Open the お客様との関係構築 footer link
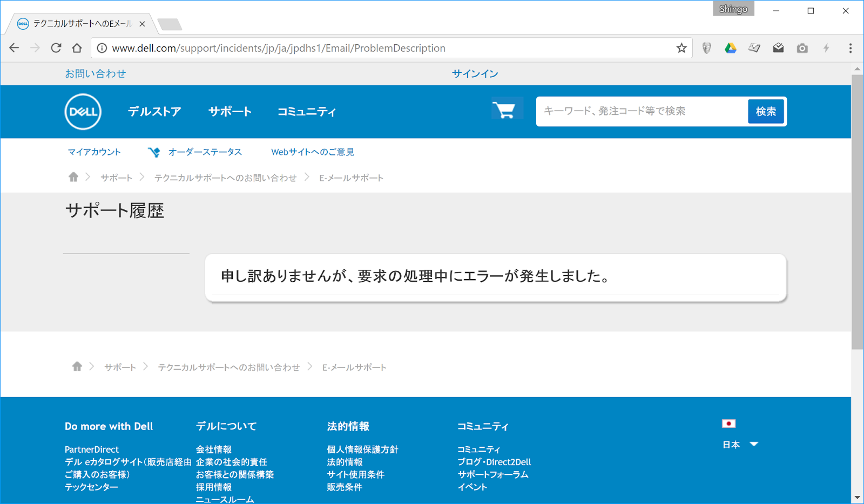This screenshot has height=504, width=864. click(235, 474)
